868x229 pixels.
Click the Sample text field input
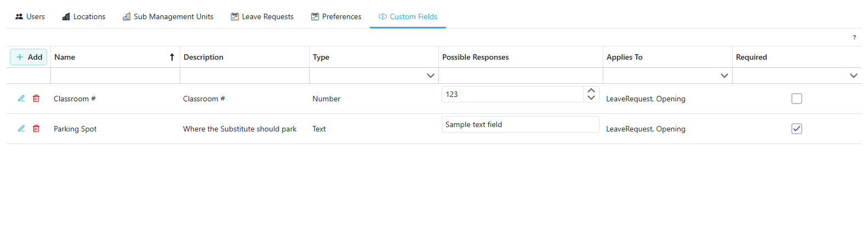[519, 124]
